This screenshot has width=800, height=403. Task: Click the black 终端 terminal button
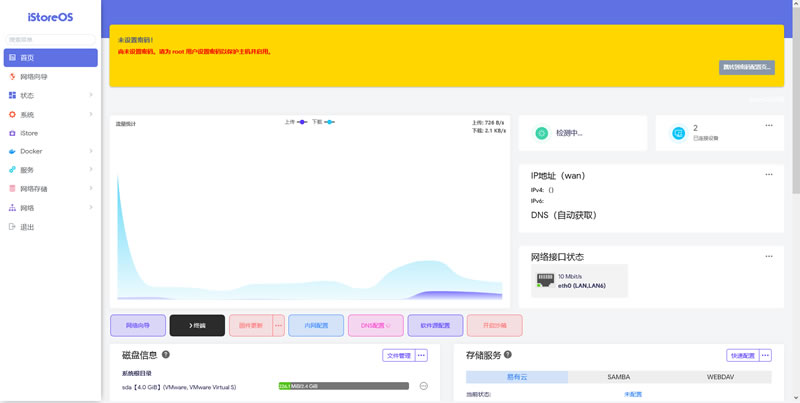point(197,325)
